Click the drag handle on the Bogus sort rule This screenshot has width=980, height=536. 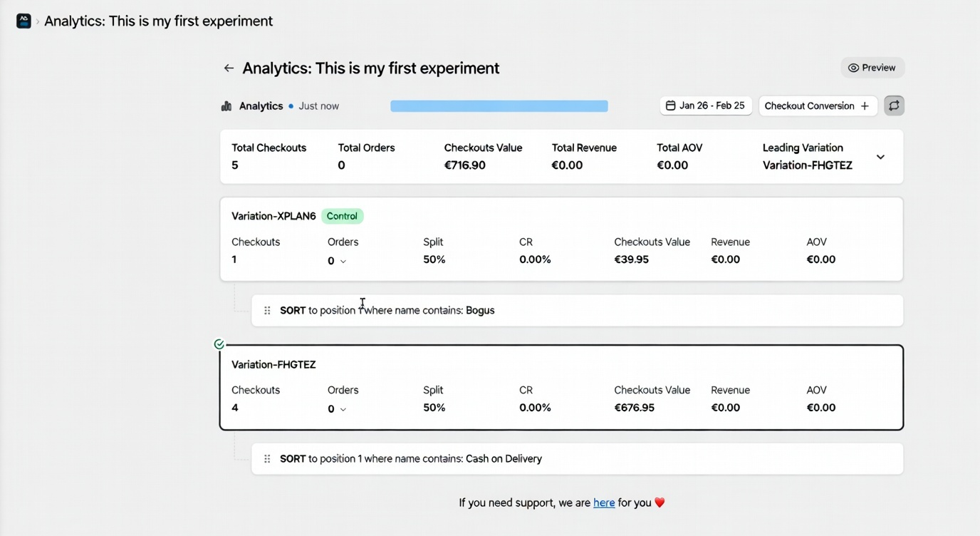(267, 311)
